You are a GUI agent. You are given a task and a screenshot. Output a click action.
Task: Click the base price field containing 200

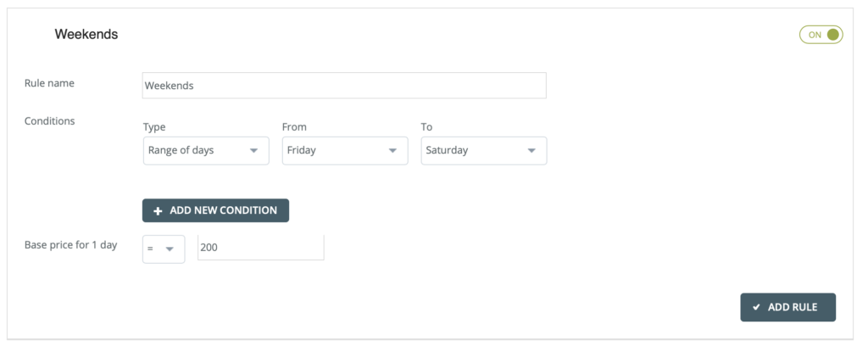pyautogui.click(x=260, y=248)
